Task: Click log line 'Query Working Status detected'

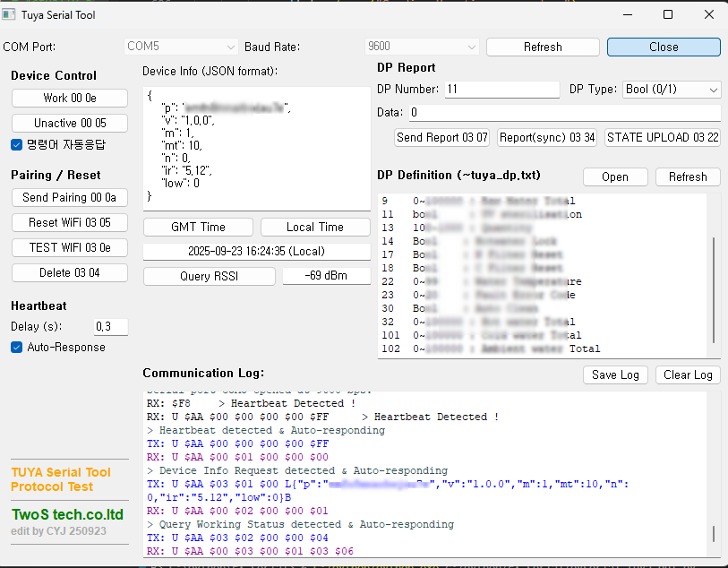Action: (x=300, y=524)
